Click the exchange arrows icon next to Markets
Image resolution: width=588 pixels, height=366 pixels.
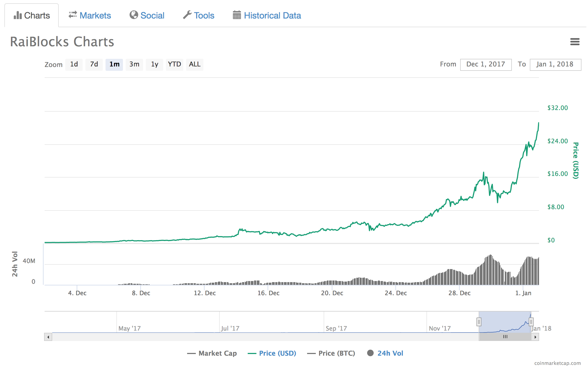[x=72, y=15]
